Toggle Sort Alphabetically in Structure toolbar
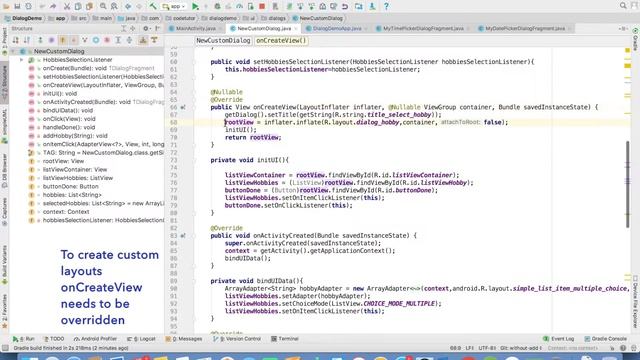The height and width of the screenshot is (360, 640). click(x=27, y=40)
